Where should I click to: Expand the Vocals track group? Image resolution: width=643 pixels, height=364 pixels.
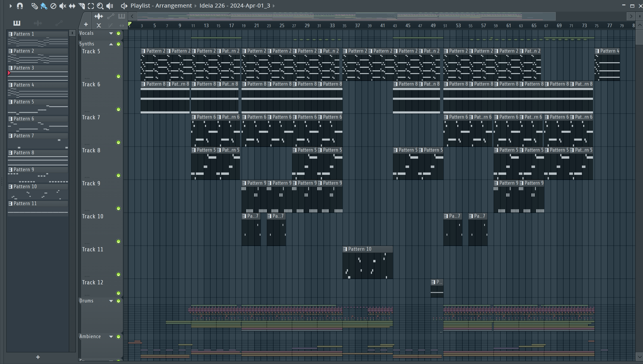coord(111,33)
